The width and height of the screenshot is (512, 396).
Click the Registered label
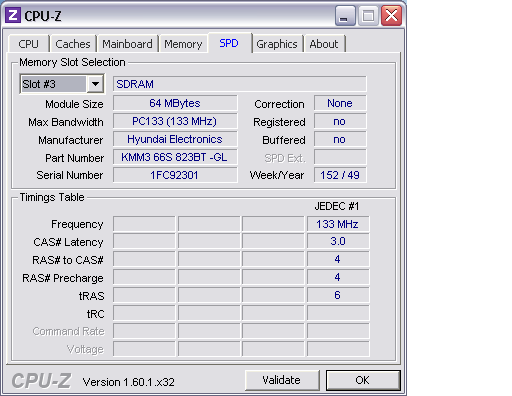click(x=279, y=122)
